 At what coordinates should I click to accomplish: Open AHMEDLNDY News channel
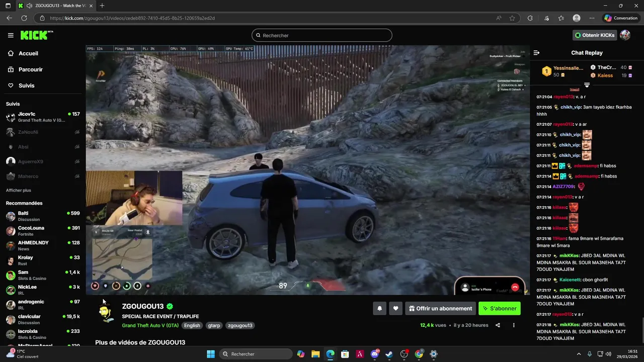coord(43,245)
